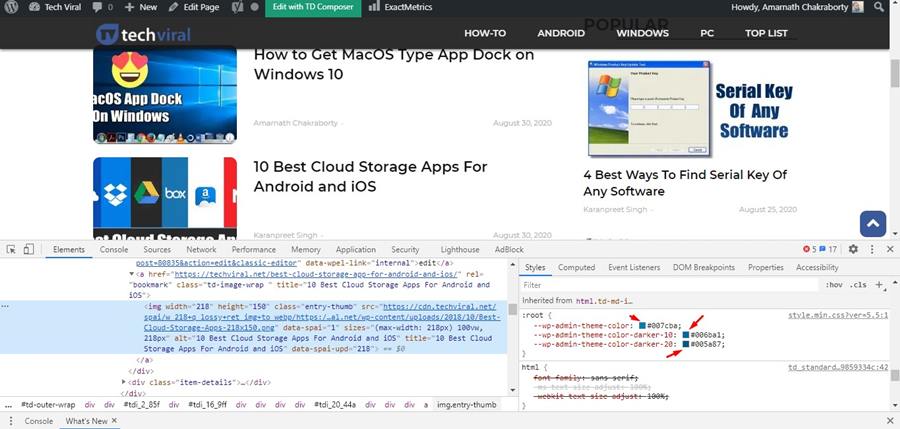Switch to the Sources tab
Viewport: 900px width, 429px height.
[x=157, y=250]
